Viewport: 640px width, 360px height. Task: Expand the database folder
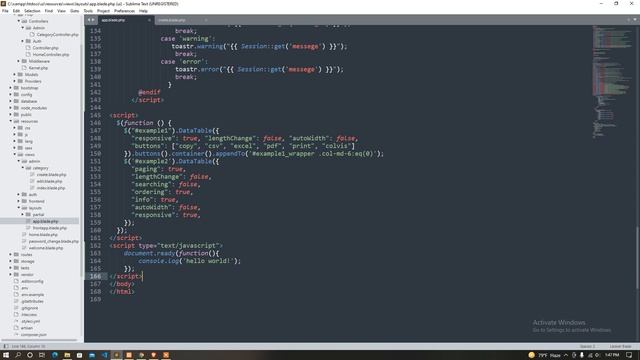coord(11,101)
